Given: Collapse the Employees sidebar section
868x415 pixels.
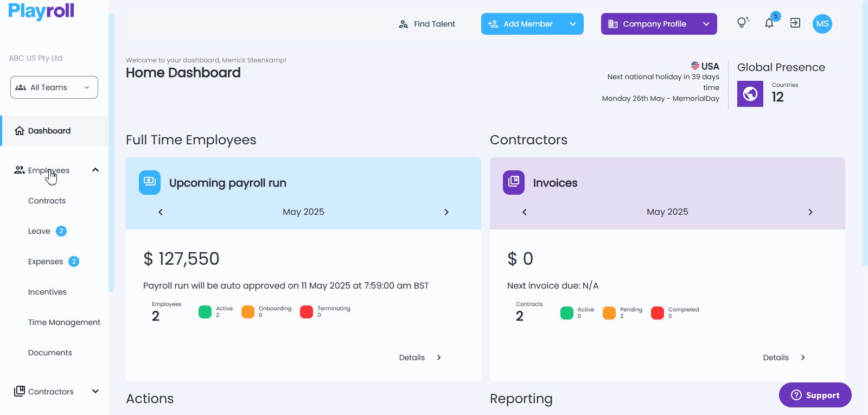Looking at the screenshot, I should (95, 170).
